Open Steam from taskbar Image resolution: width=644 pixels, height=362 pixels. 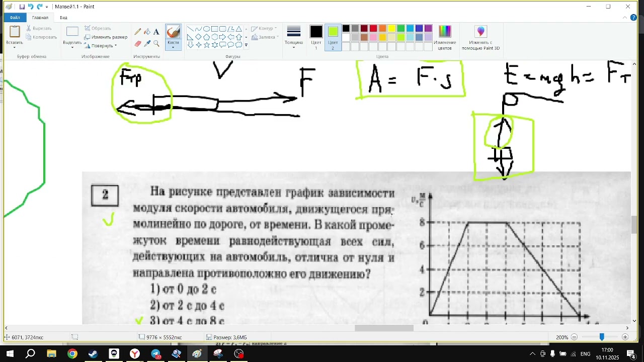coord(93,354)
